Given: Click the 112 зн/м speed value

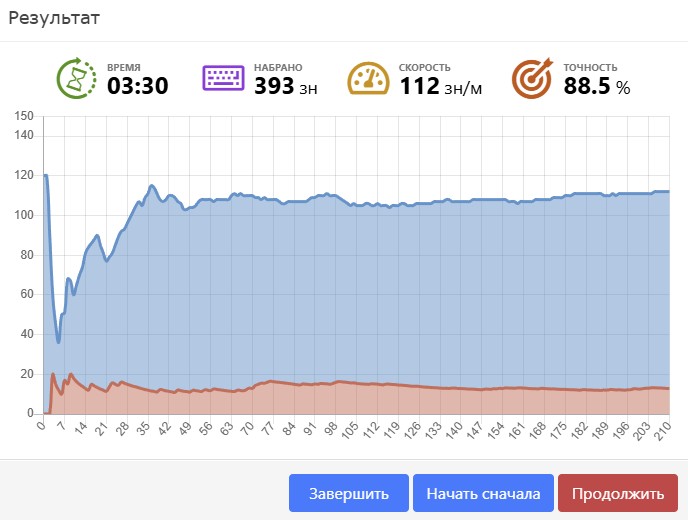Looking at the screenshot, I should pos(441,86).
